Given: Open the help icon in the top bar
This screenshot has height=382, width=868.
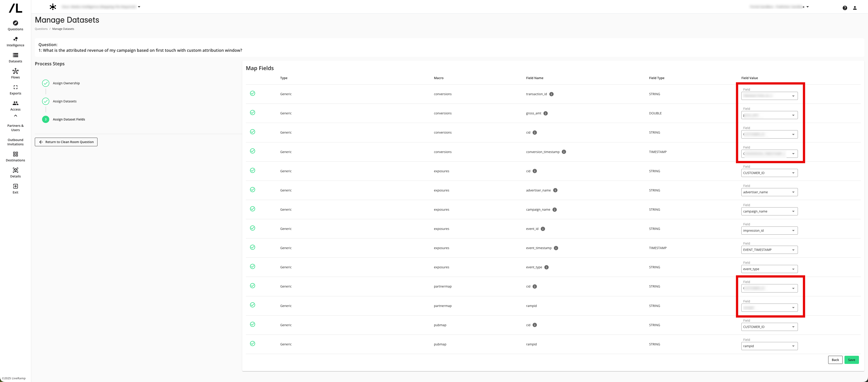Looking at the screenshot, I should (x=845, y=7).
